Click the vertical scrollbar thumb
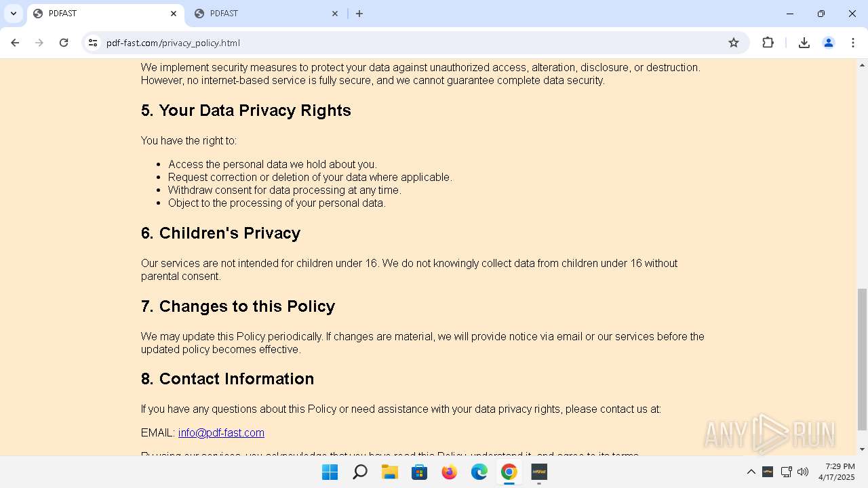868x488 pixels. pos(862,359)
